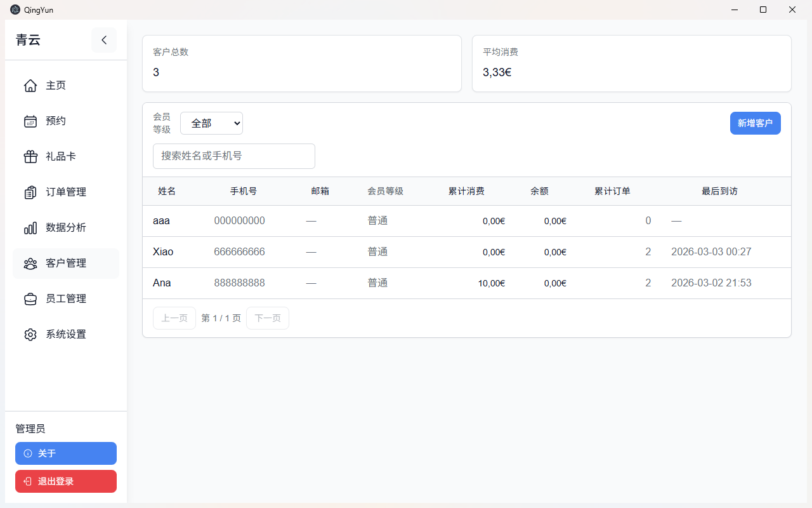Screen dimensions: 812x508
Task: Click the bar chart icon beside 数据分析
Action: (x=30, y=228)
